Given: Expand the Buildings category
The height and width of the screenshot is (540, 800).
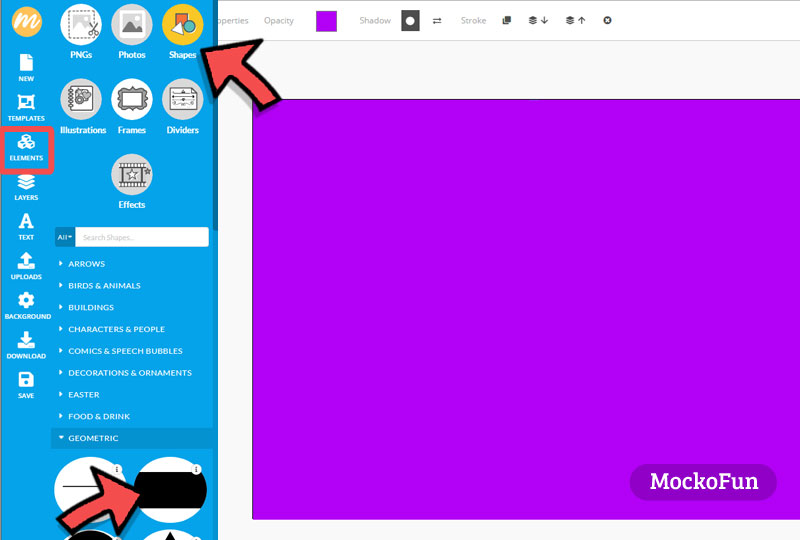Looking at the screenshot, I should pos(91,307).
